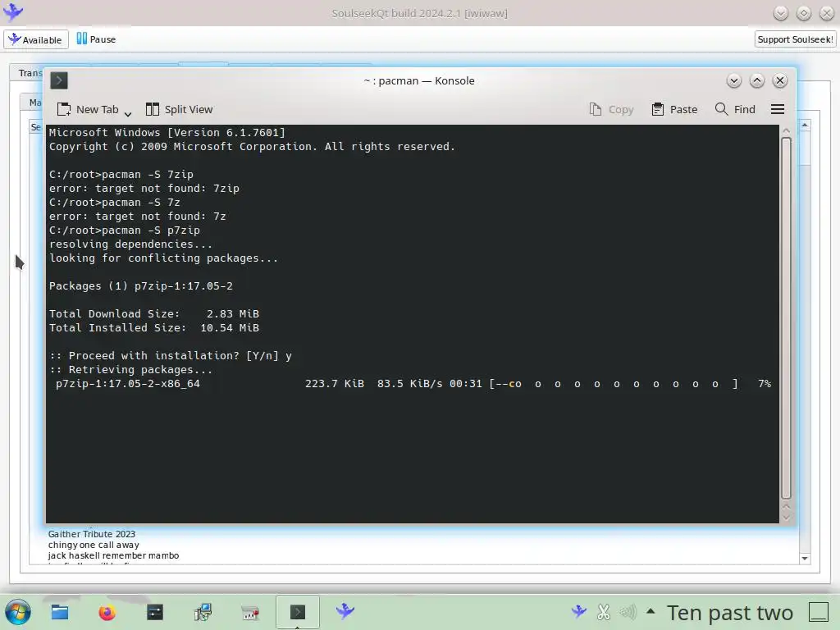Open the Start menu
The width and height of the screenshot is (840, 630).
[18, 612]
